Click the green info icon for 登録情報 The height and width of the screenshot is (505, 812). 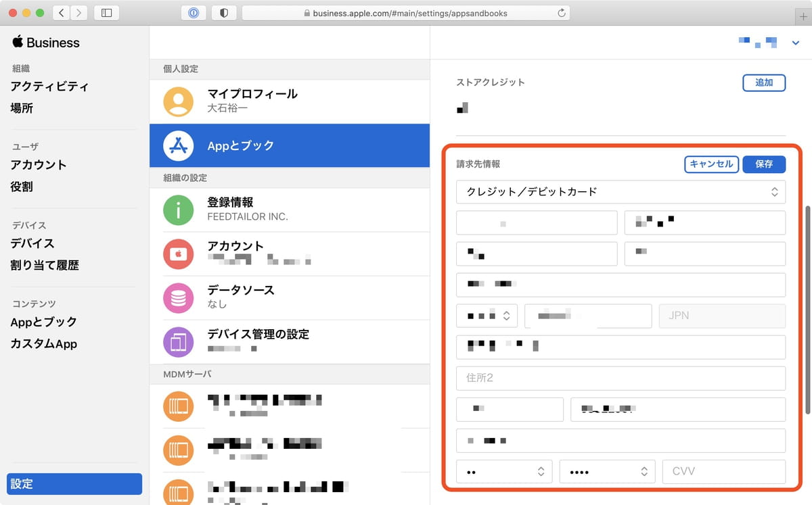(x=178, y=210)
